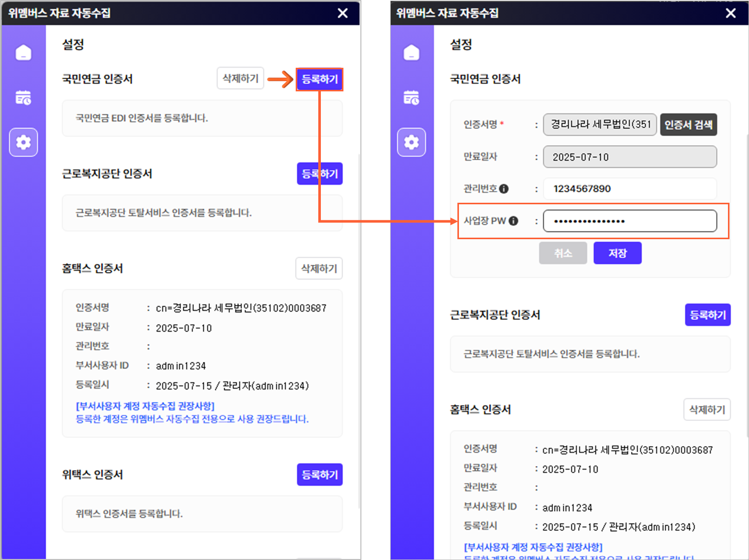The image size is (749, 560).
Task: Click the 홈택스 인증서 heading in the left window
Action: coord(92,268)
